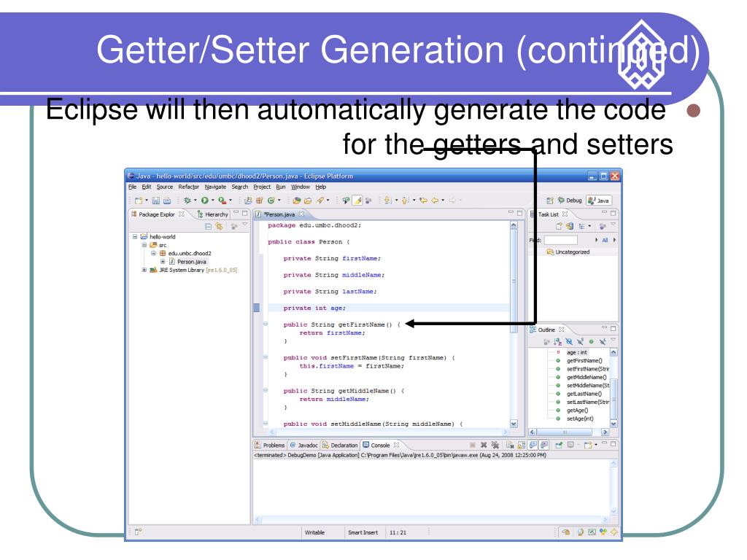
Task: Click Remove Launch X icon in Console
Action: [484, 445]
